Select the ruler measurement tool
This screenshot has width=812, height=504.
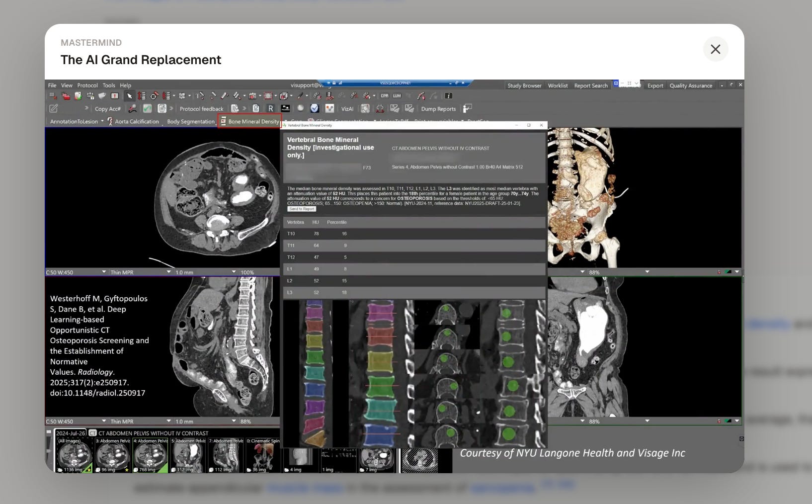225,96
